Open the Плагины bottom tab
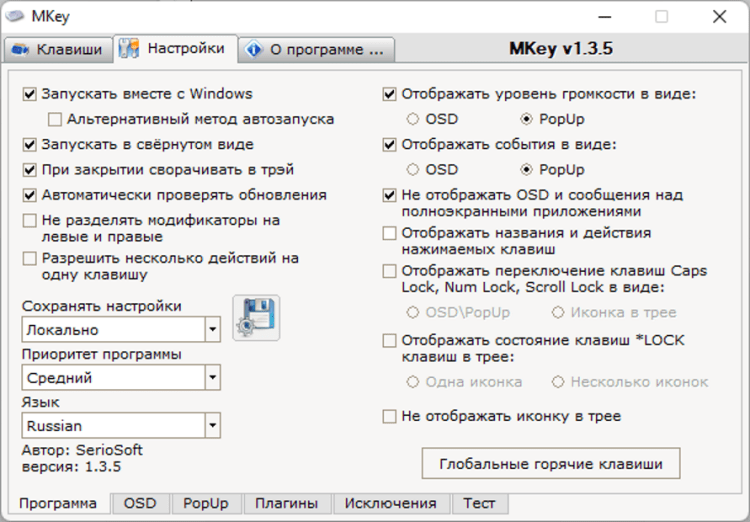750x522 pixels. [x=286, y=504]
